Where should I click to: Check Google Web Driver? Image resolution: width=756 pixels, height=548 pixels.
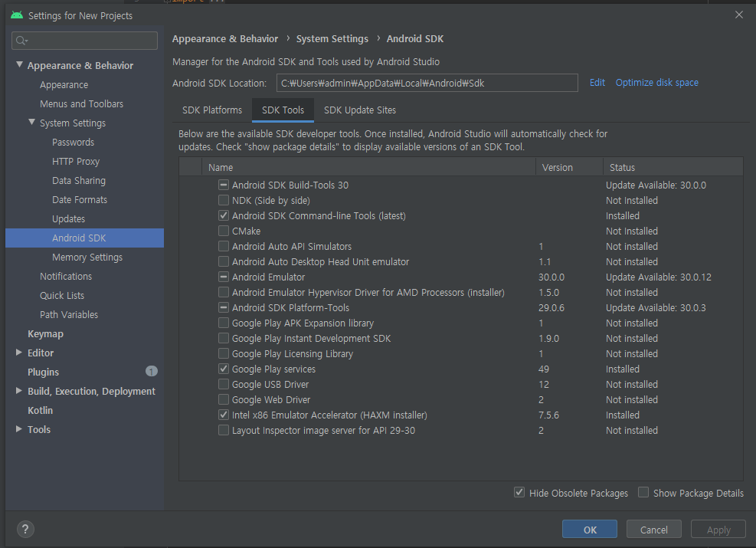(223, 399)
